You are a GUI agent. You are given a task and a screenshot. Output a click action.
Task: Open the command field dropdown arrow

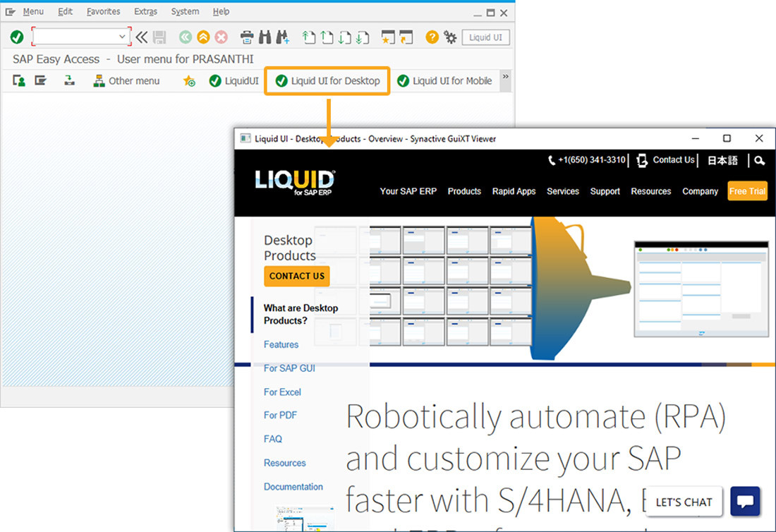point(122,37)
